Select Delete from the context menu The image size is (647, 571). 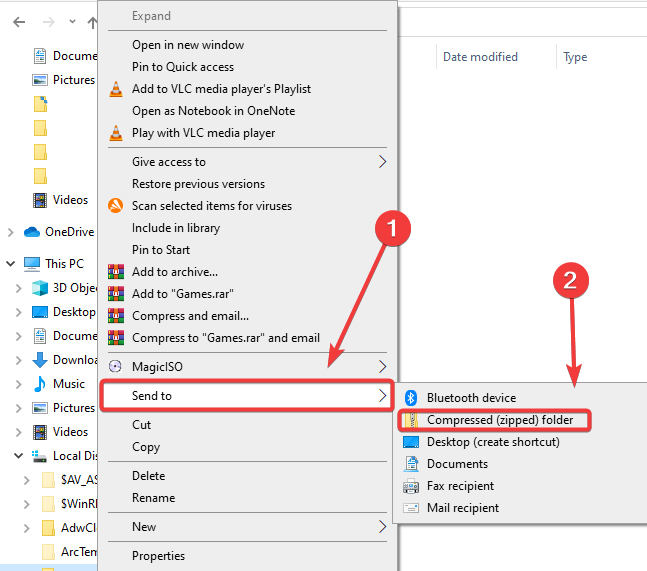[148, 476]
